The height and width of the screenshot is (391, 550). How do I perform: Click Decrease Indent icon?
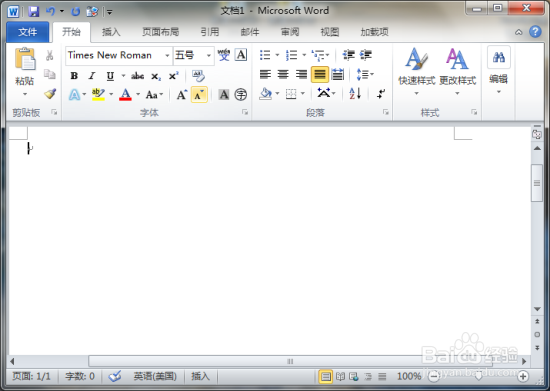pos(348,55)
